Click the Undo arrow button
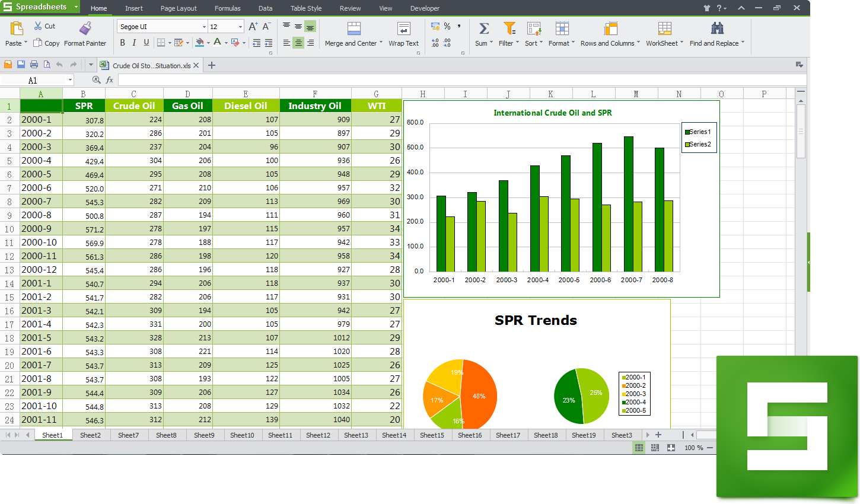 point(59,65)
